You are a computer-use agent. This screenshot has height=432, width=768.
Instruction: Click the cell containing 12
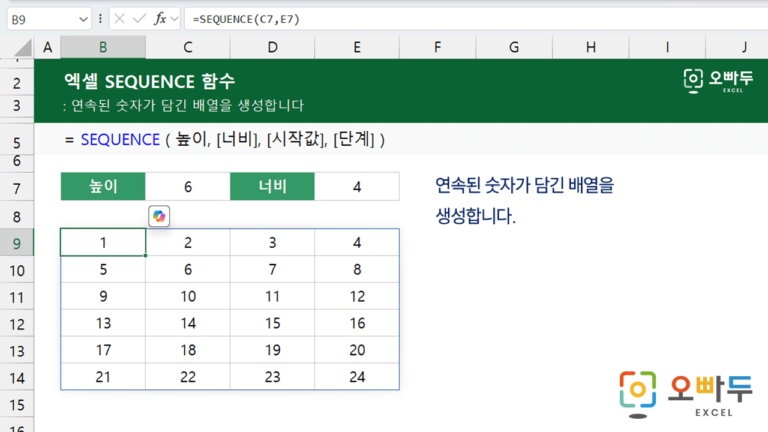pos(357,296)
